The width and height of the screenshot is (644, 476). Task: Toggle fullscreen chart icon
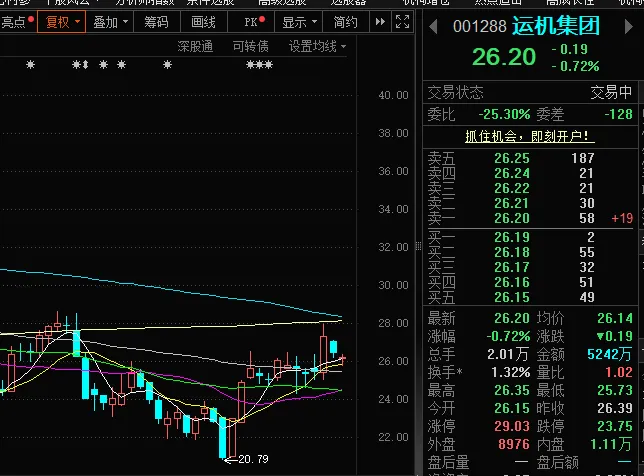402,22
